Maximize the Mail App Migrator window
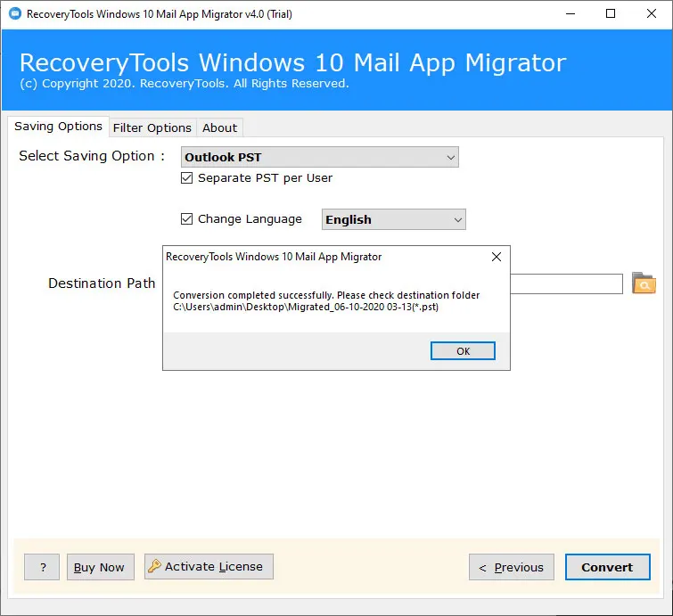The image size is (673, 616). (x=610, y=14)
